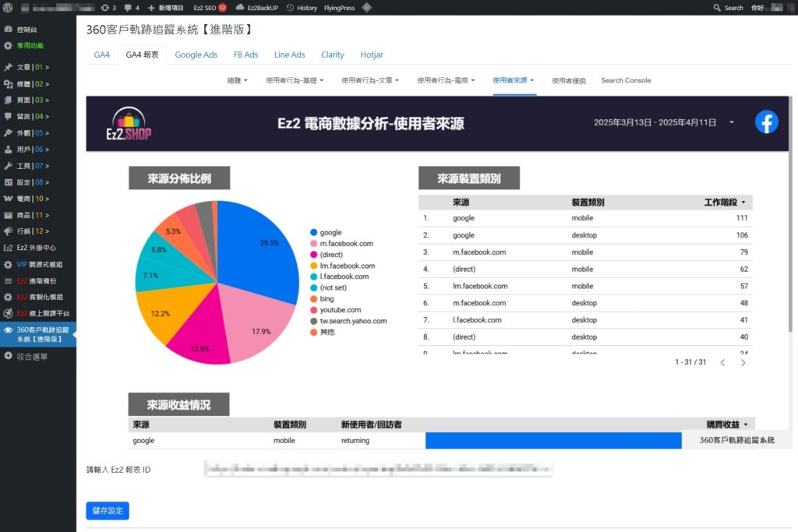Click the Ez2 報表 ID input field
The image size is (798, 532).
coord(378,469)
